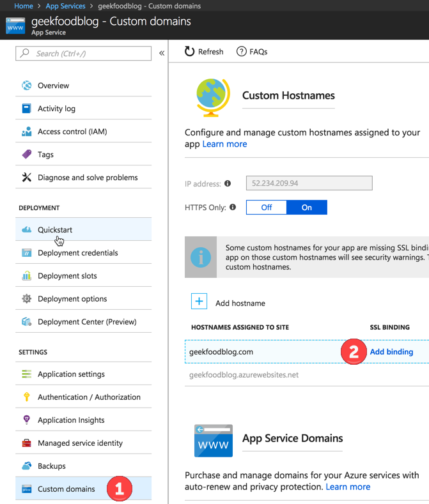Open Deployment Center (Preview) menu item

pyautogui.click(x=83, y=321)
